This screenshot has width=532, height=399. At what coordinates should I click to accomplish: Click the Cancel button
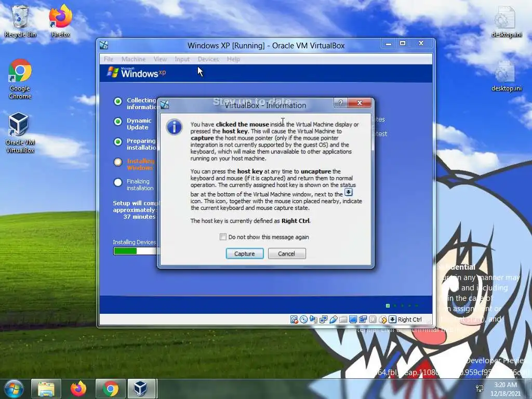(287, 254)
